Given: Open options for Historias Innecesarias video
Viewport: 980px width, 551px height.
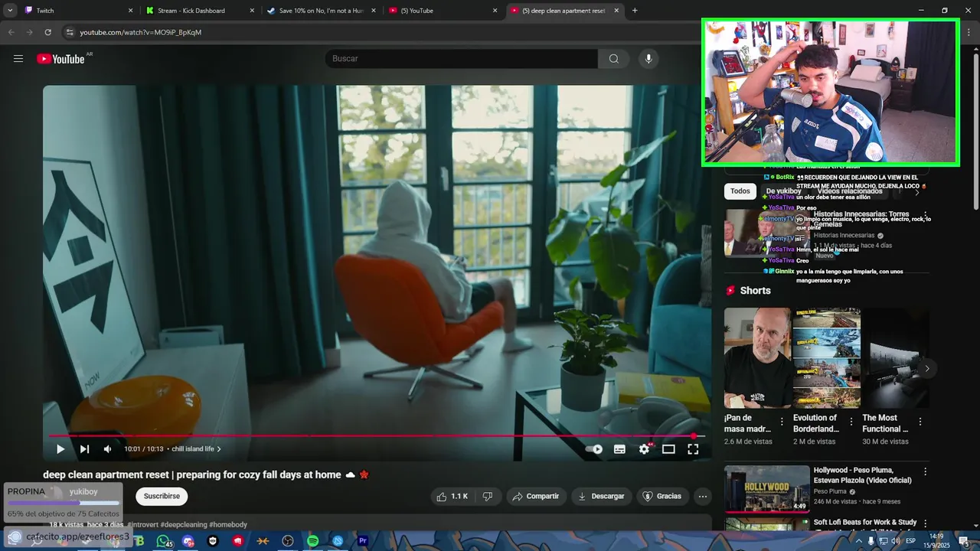Looking at the screenshot, I should point(925,216).
